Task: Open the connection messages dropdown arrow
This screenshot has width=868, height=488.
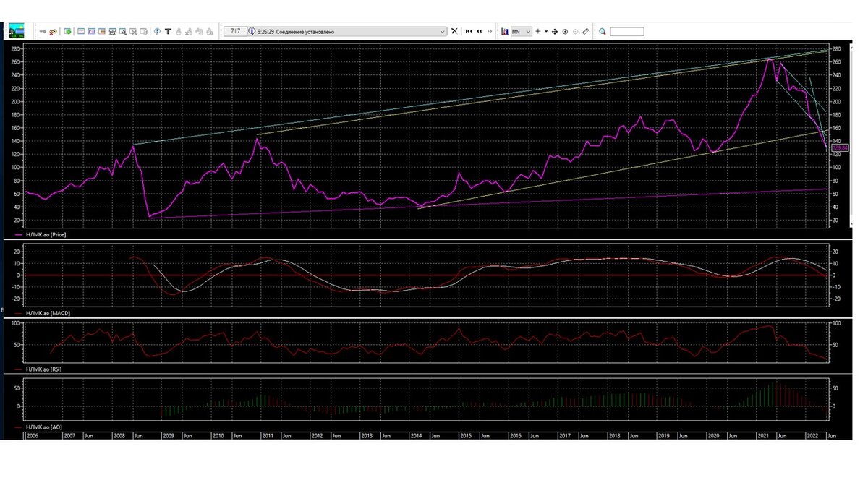Action: point(443,31)
